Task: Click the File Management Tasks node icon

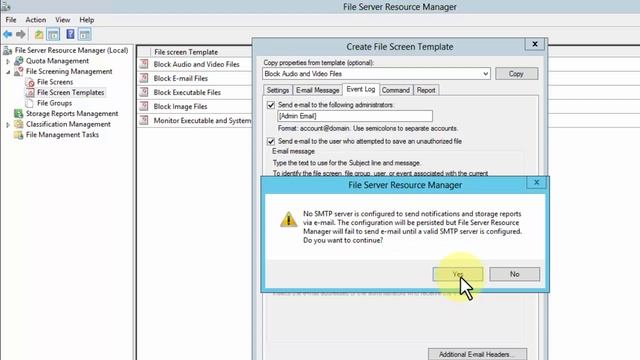Action: (18, 135)
